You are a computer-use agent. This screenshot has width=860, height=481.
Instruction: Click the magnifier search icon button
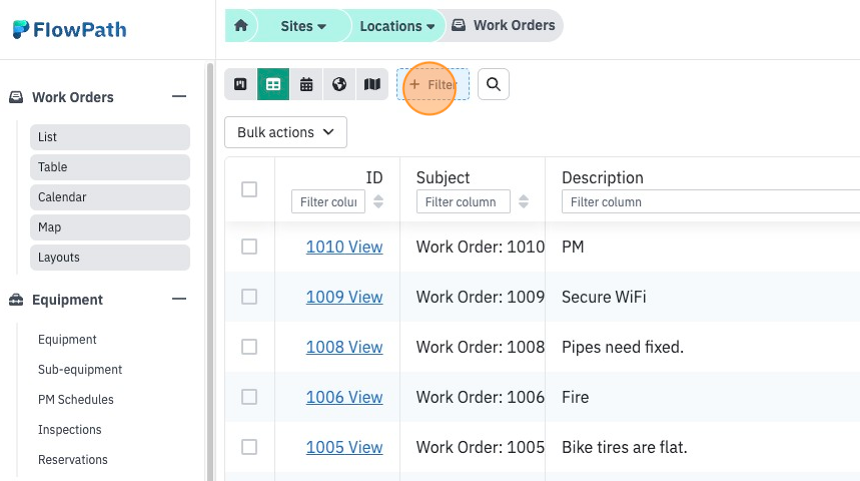tap(493, 84)
